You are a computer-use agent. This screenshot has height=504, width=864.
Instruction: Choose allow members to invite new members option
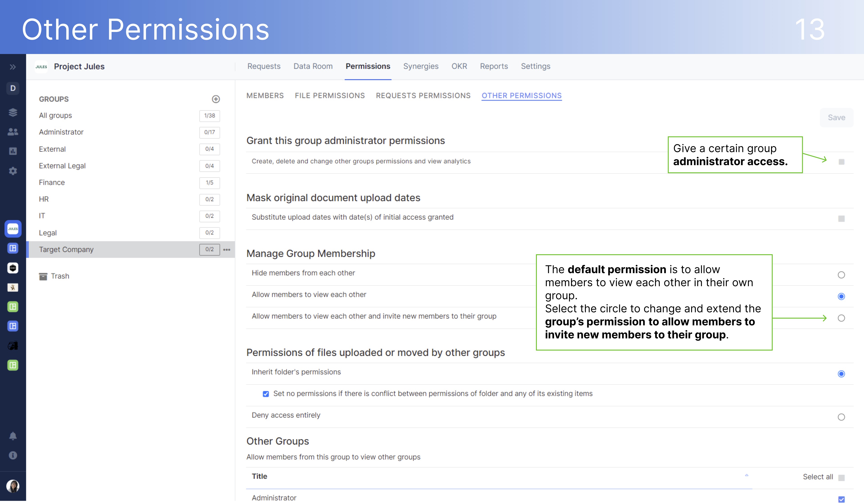[841, 318]
